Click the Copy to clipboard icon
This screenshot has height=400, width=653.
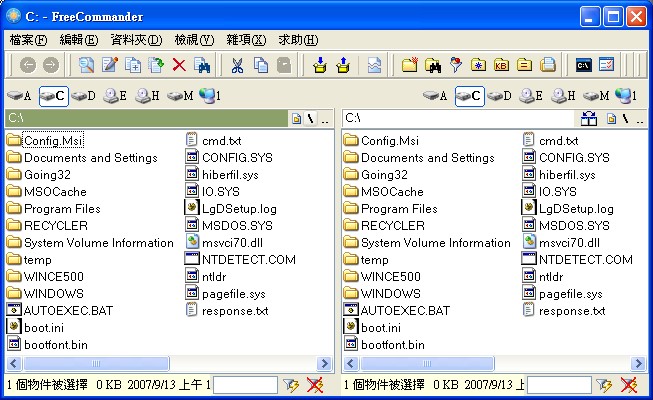click(x=261, y=65)
